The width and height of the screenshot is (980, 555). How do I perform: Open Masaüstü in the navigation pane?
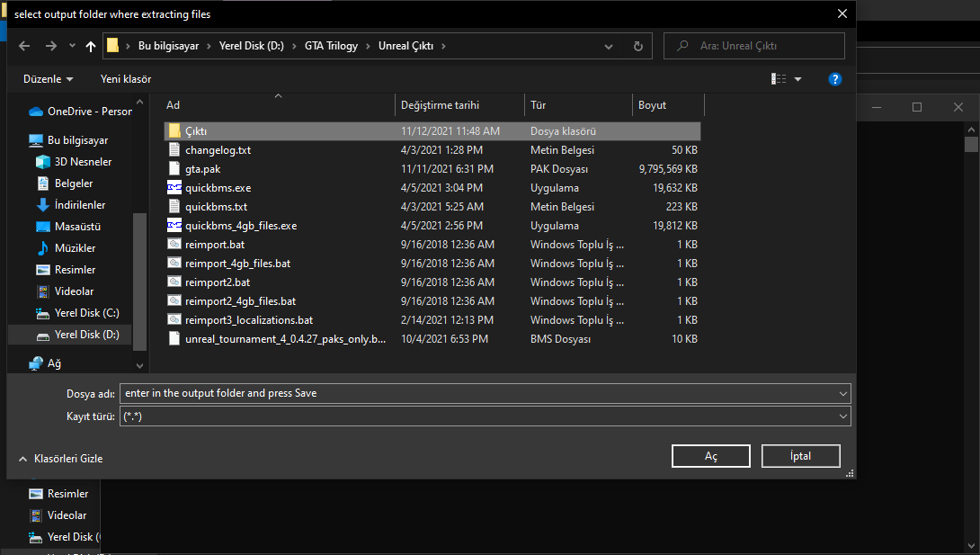coord(68,227)
